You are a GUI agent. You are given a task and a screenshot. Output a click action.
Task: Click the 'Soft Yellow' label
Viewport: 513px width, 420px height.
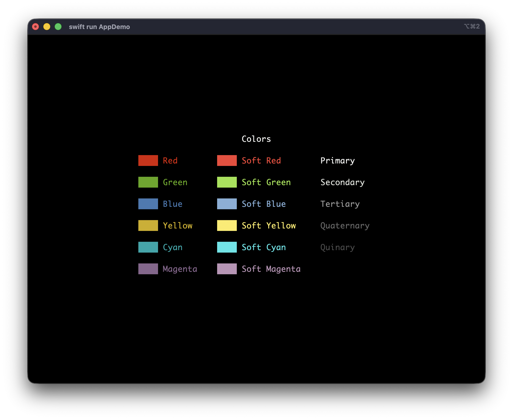(269, 226)
